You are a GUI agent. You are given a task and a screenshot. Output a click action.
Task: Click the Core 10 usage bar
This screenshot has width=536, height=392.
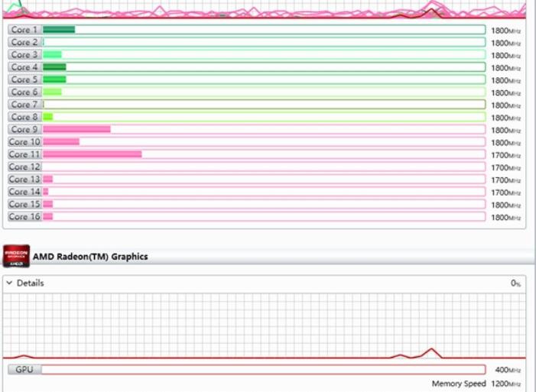point(264,142)
